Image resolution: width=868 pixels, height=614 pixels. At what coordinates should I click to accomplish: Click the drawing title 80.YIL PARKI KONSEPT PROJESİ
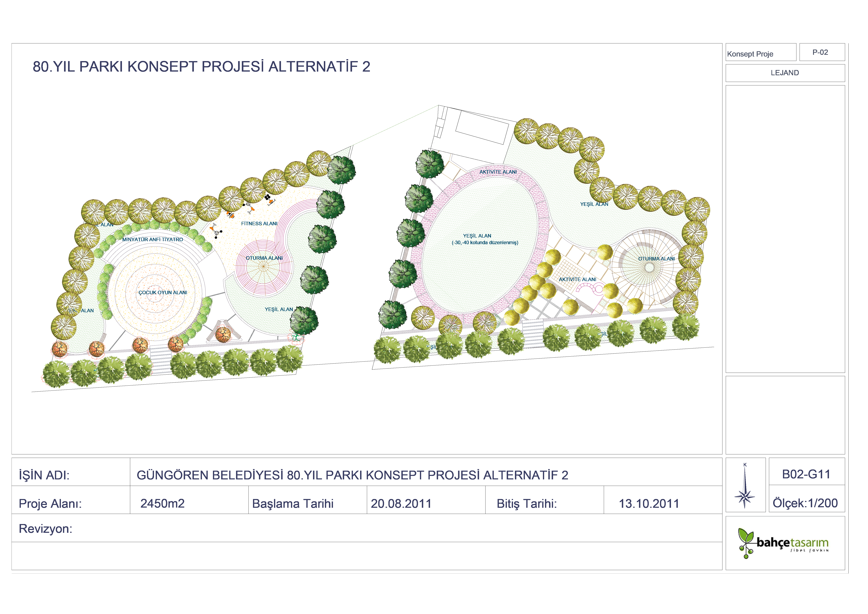(x=201, y=67)
